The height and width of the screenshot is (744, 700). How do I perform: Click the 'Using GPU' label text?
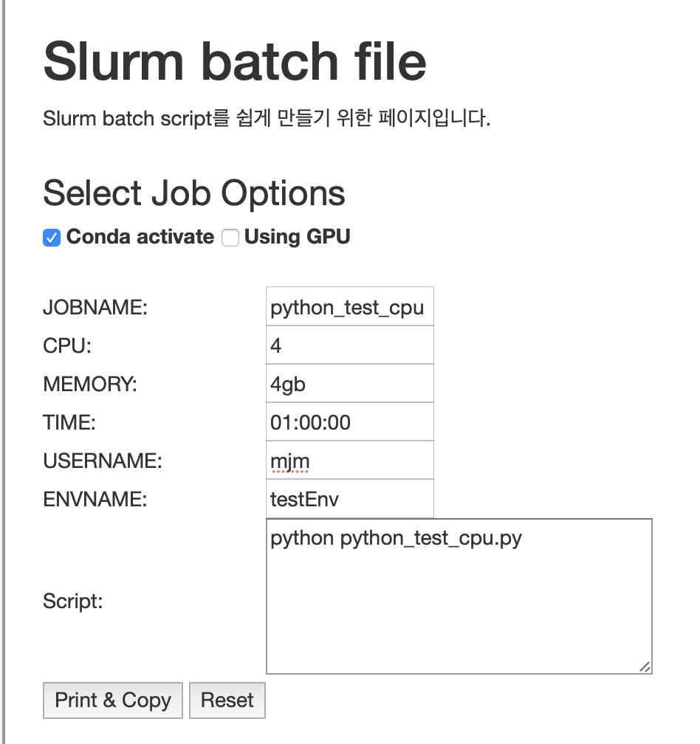pos(297,237)
